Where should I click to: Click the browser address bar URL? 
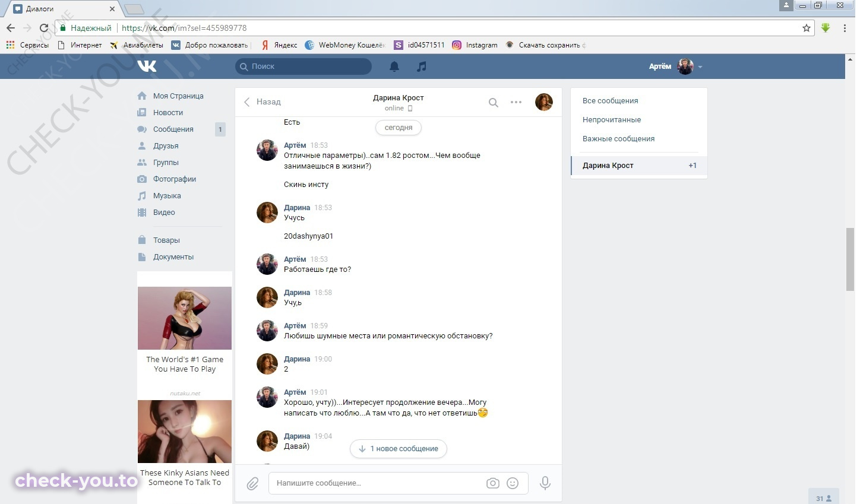[184, 28]
